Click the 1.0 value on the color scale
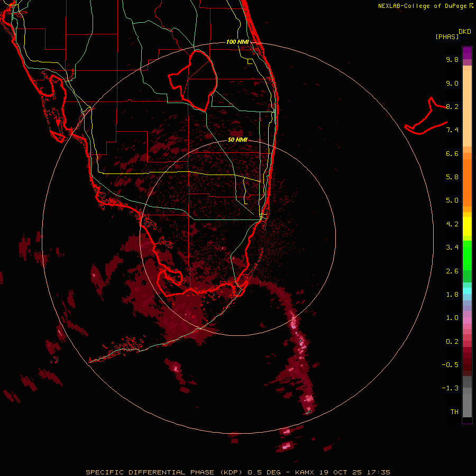The width and height of the screenshot is (476, 476). (x=452, y=318)
